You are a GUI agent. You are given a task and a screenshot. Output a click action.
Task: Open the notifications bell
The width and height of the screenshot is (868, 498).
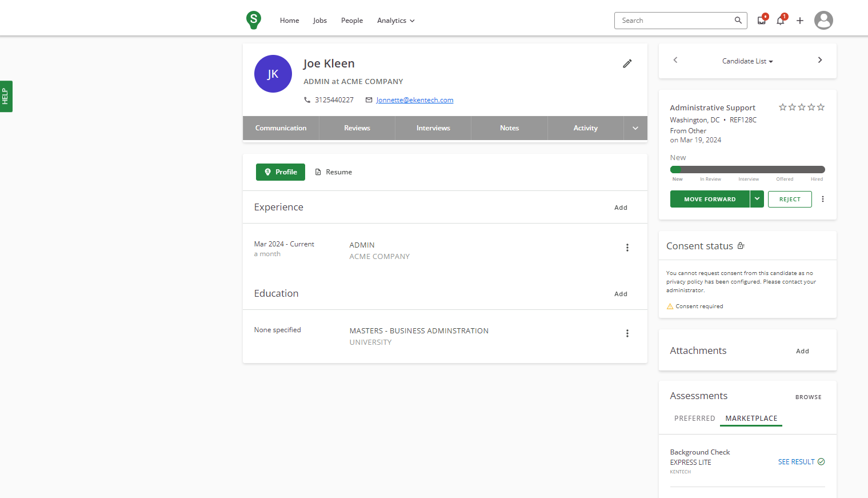[780, 21]
